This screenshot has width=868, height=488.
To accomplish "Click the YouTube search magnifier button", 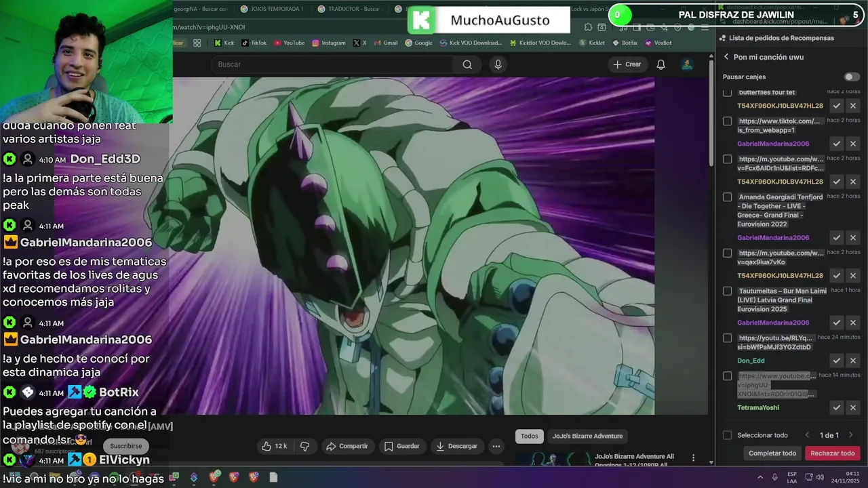I will click(467, 64).
